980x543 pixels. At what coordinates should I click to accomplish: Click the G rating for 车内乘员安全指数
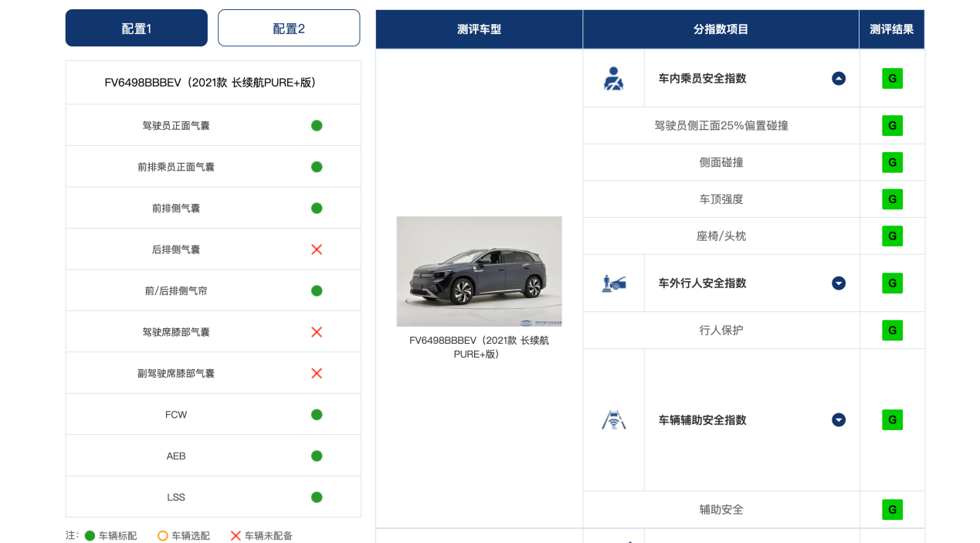893,79
